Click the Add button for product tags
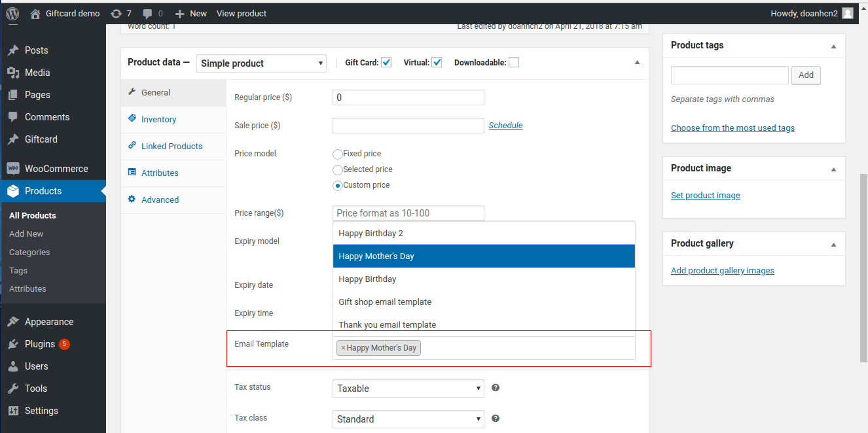Image resolution: width=868 pixels, height=433 pixels. 806,75
